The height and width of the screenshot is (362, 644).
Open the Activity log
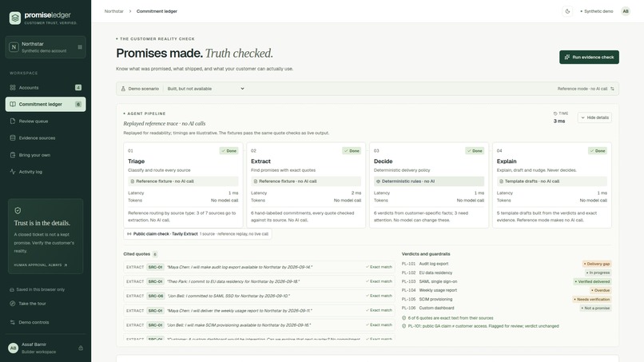point(46,172)
